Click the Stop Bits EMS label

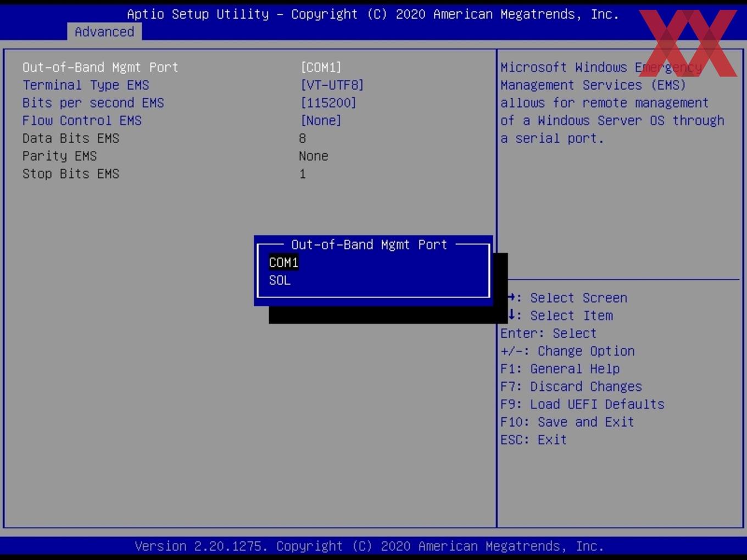point(71,174)
